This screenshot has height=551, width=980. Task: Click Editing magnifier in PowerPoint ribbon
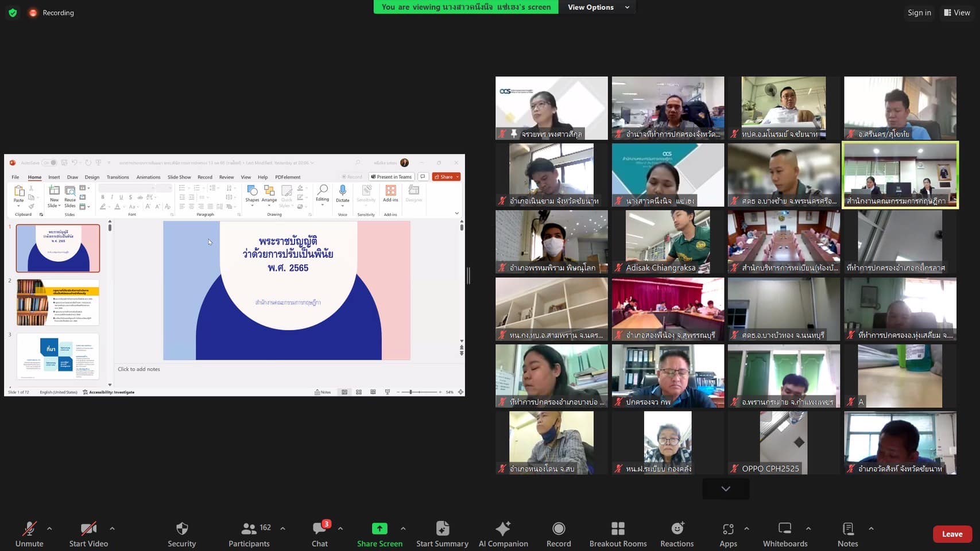click(322, 194)
